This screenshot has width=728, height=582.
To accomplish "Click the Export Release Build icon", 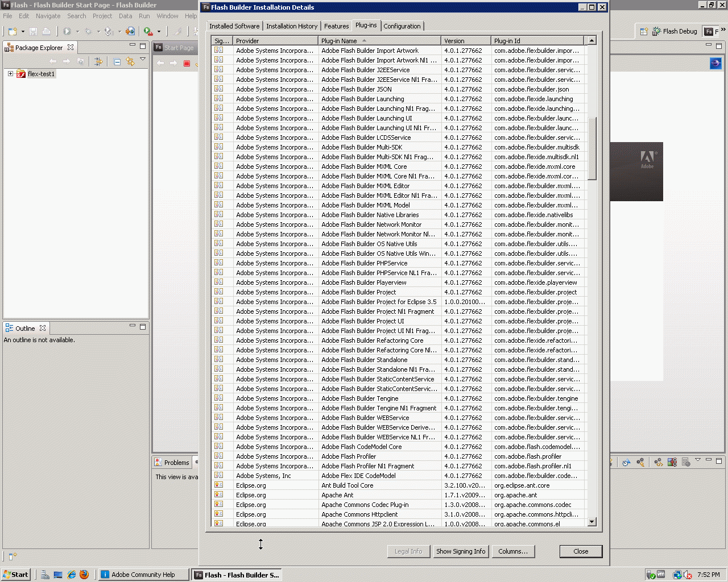I will tap(130, 31).
